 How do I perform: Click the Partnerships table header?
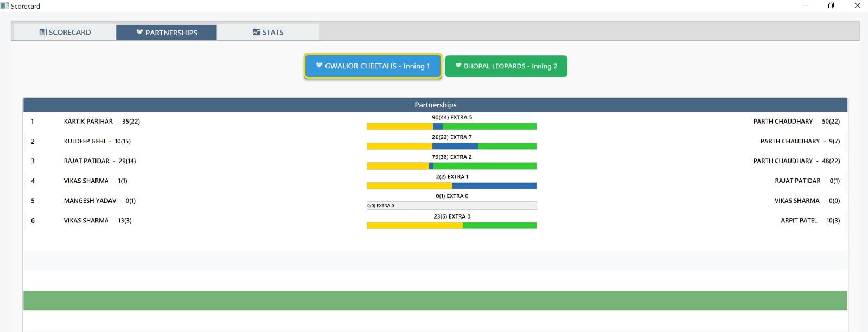point(435,105)
